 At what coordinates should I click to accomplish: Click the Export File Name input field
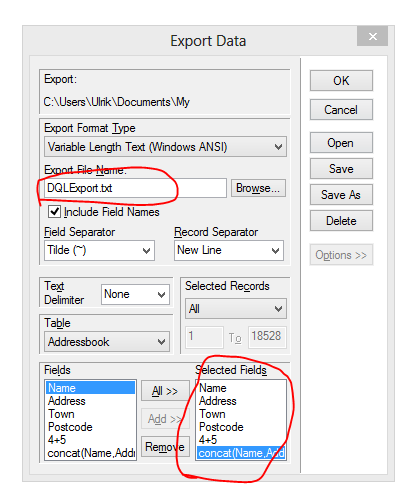(135, 188)
